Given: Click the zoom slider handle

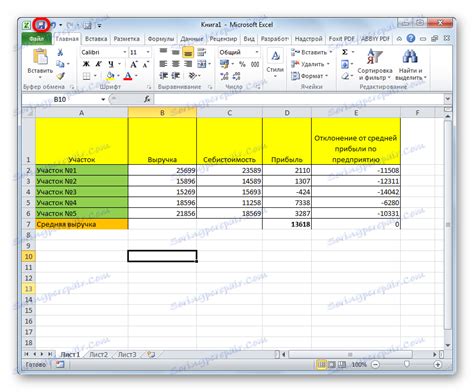Looking at the screenshot, I should point(406,364).
